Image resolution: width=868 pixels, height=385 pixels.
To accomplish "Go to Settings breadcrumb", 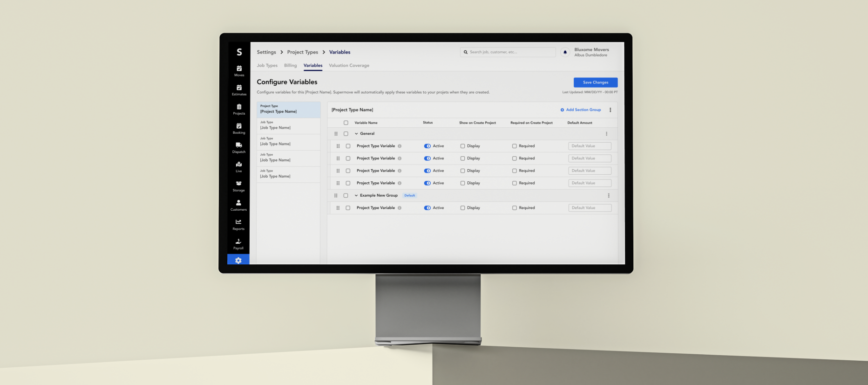I will (266, 52).
